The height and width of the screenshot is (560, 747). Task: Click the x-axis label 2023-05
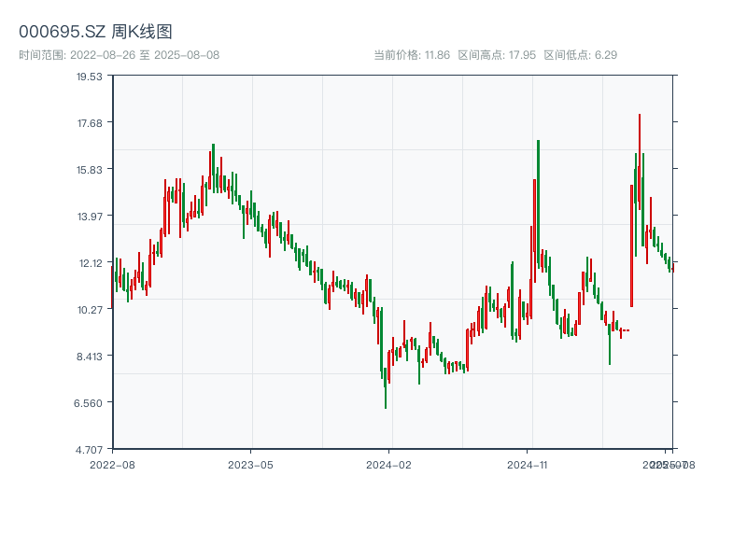coord(250,465)
